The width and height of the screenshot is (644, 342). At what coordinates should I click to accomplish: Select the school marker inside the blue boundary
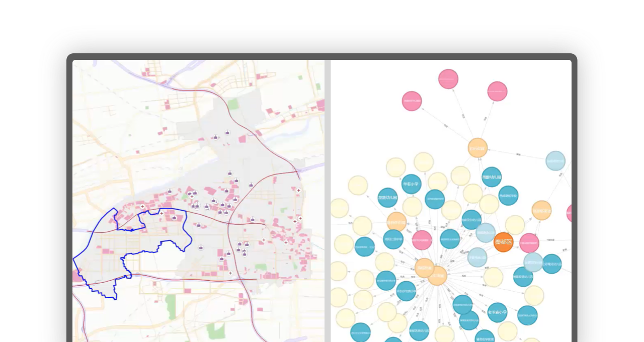coord(174,218)
